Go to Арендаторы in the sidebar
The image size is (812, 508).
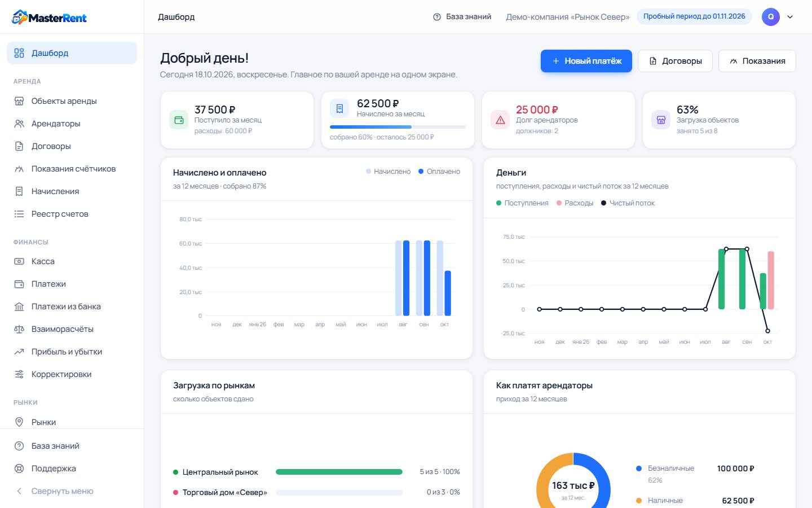point(72,124)
